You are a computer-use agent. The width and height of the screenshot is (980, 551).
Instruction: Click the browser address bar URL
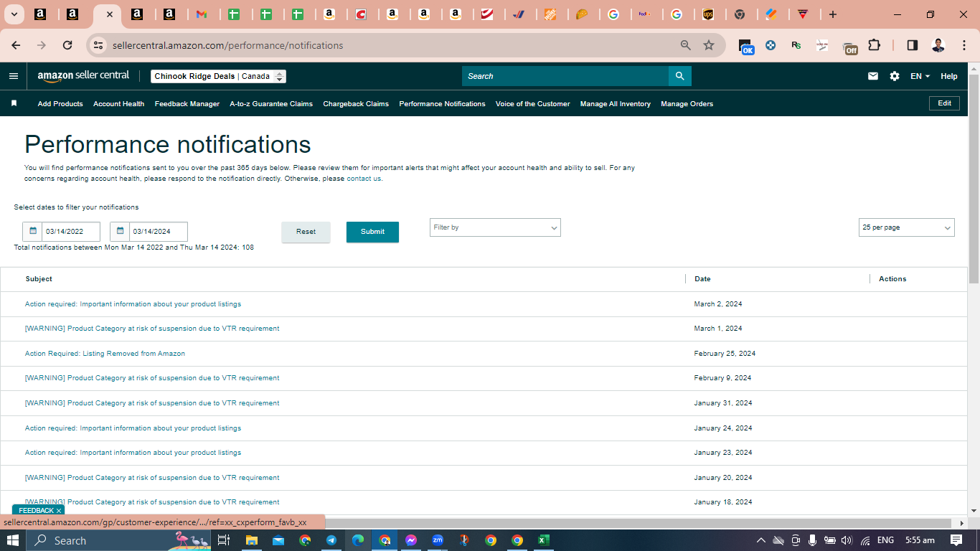[x=228, y=45]
